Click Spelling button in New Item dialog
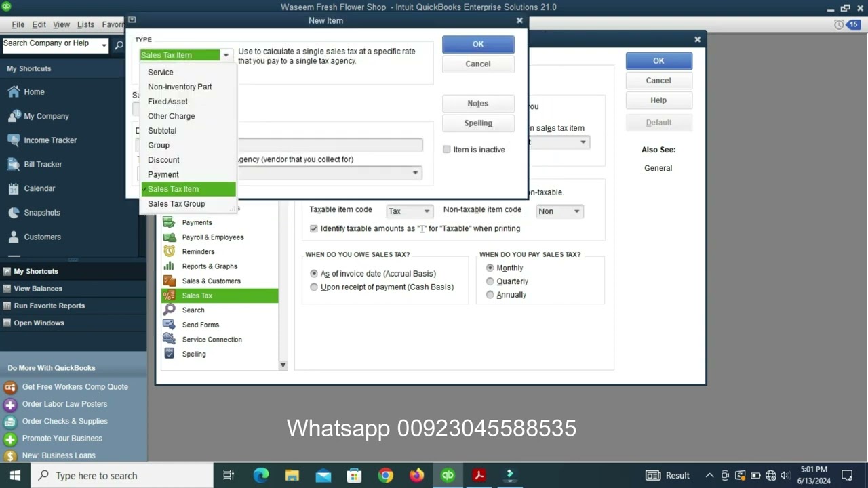868x488 pixels. coord(478,123)
